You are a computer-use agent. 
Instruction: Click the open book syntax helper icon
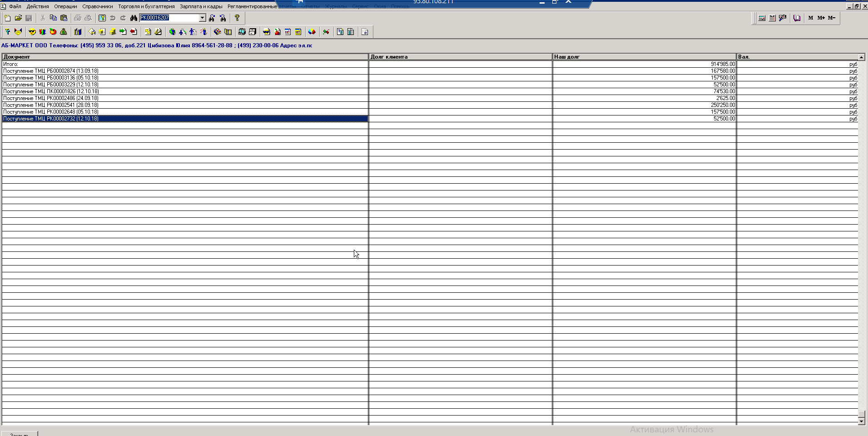797,18
